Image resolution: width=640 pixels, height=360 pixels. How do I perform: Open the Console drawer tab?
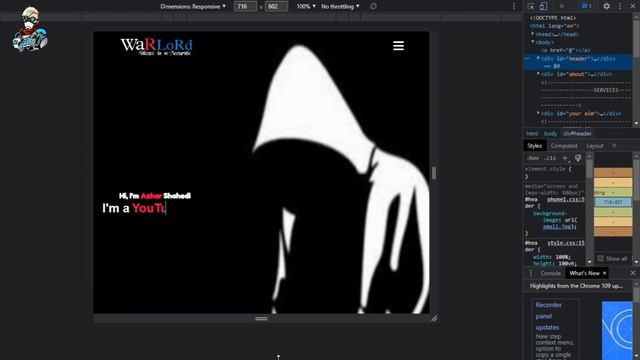pyautogui.click(x=550, y=273)
